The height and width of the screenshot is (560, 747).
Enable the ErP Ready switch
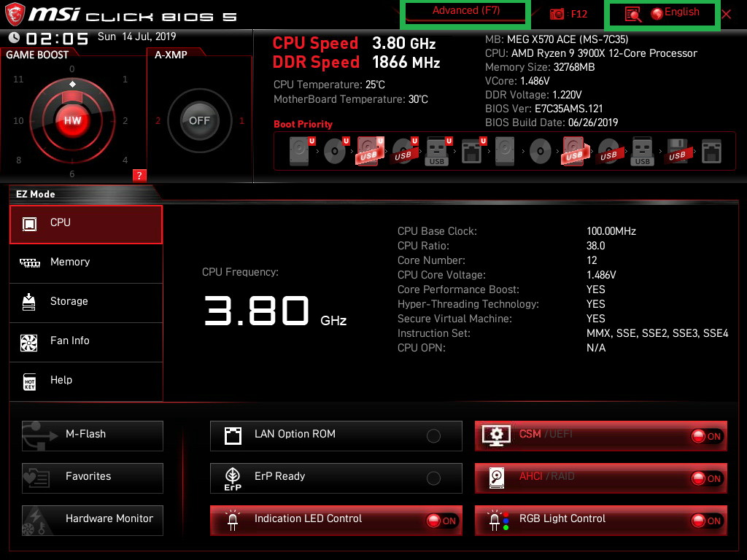(x=433, y=478)
